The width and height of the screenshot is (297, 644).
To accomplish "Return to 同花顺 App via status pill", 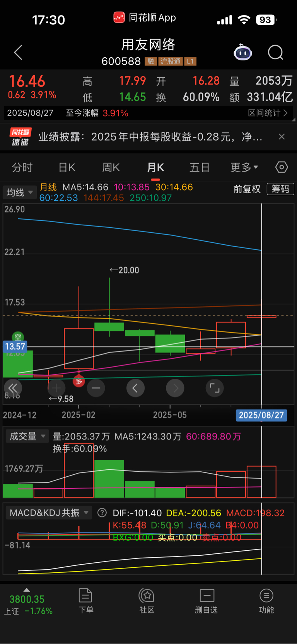I will 145,17.
